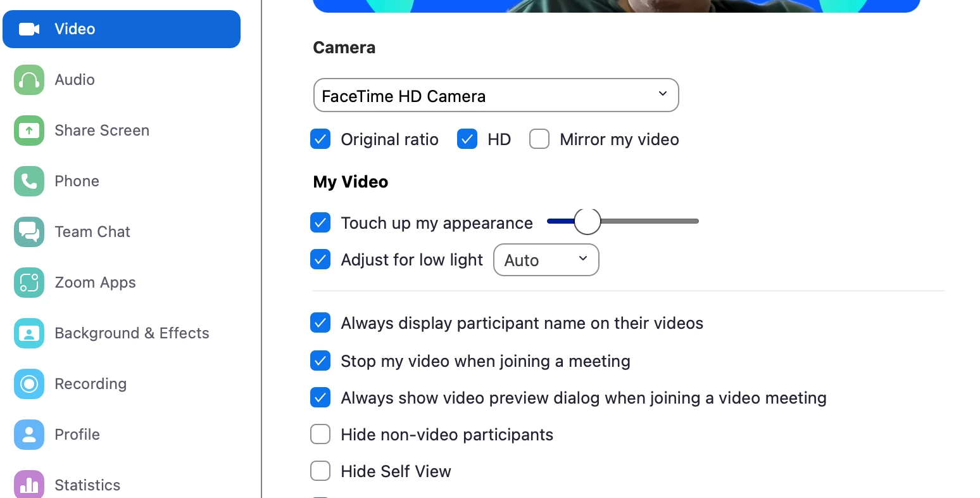This screenshot has width=980, height=498.
Task: Click the Recording circle icon
Action: (29, 384)
